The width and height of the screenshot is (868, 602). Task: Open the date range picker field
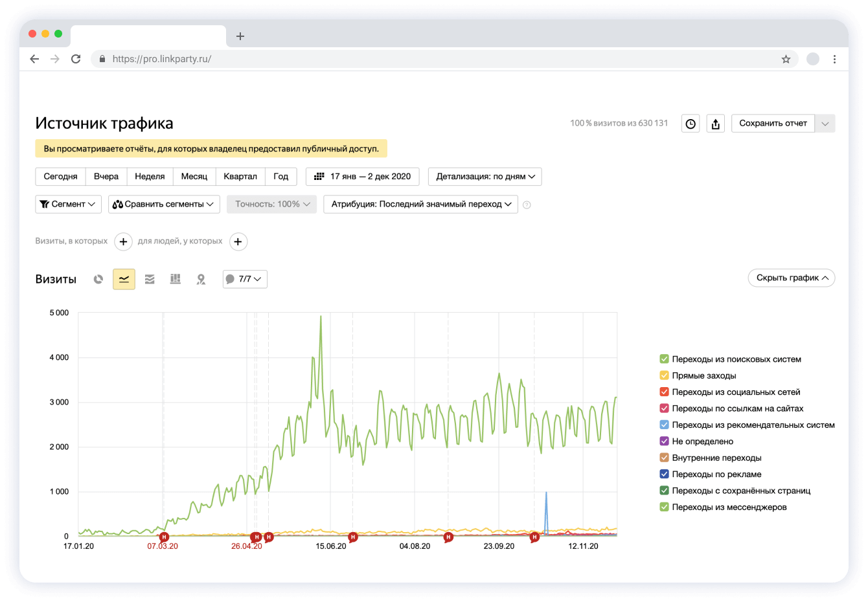pyautogui.click(x=362, y=177)
